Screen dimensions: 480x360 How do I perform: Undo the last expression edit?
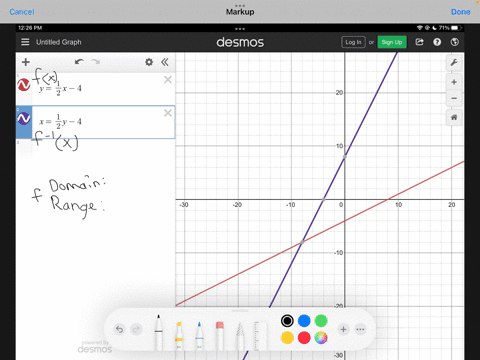(x=79, y=62)
